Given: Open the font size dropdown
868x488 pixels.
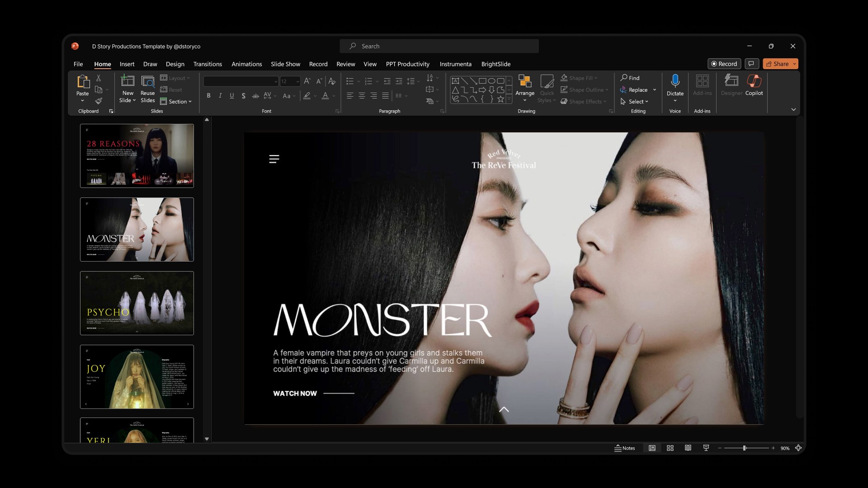Looking at the screenshot, I should [297, 81].
